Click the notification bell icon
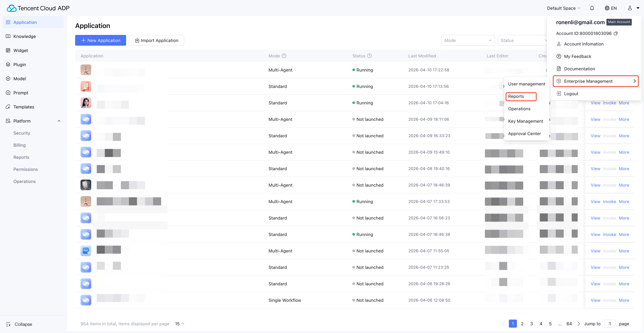The image size is (644, 333). coord(592,8)
